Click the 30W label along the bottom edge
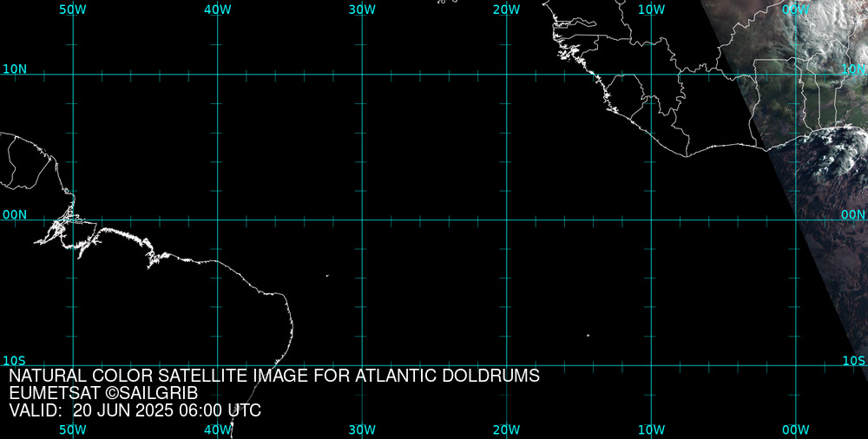This screenshot has width=868, height=439. [362, 430]
